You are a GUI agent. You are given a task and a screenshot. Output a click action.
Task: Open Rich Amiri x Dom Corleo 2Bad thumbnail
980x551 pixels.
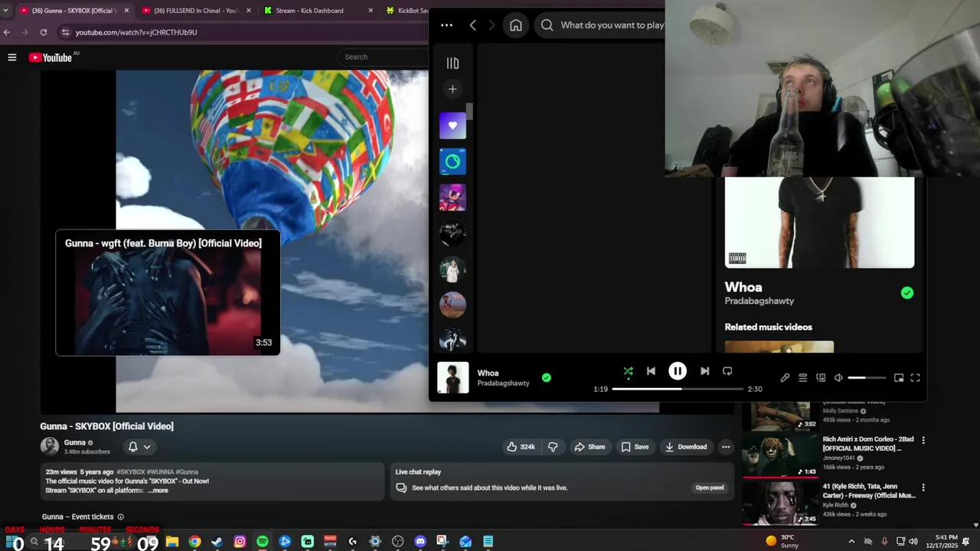tap(780, 455)
